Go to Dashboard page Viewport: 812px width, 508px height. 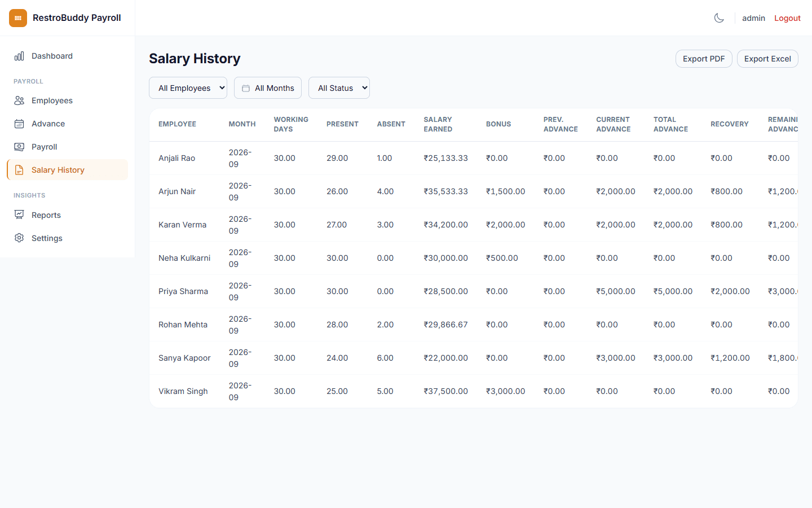click(67, 56)
